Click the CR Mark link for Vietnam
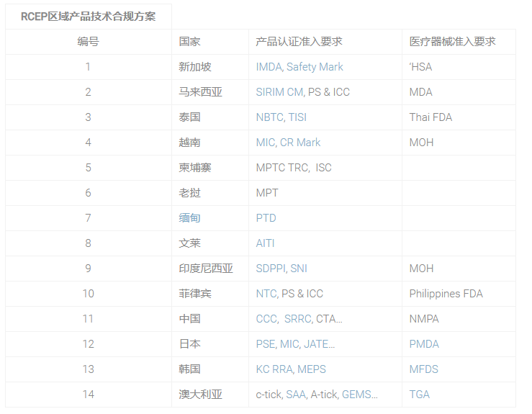 point(300,142)
